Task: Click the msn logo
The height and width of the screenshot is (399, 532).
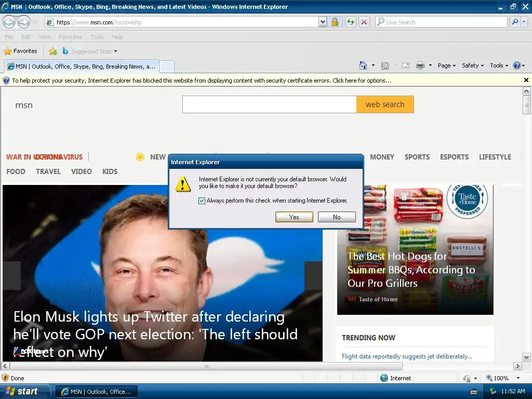Action: click(x=24, y=105)
